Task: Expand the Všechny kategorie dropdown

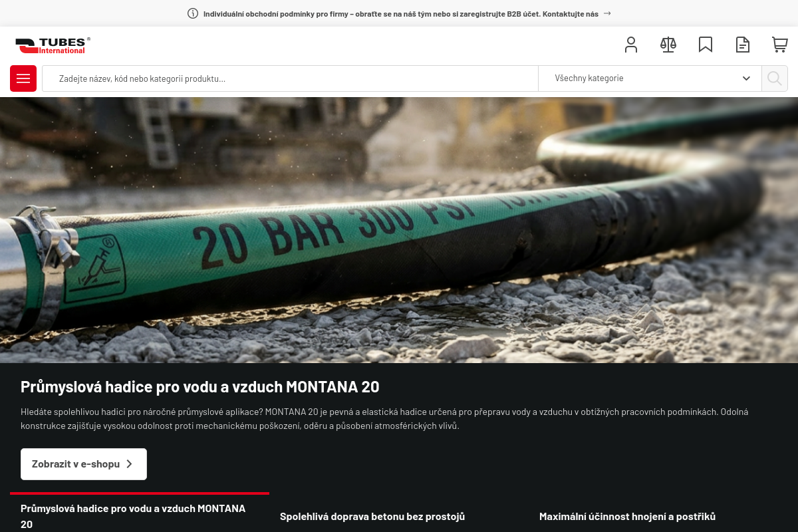Action: [x=650, y=78]
